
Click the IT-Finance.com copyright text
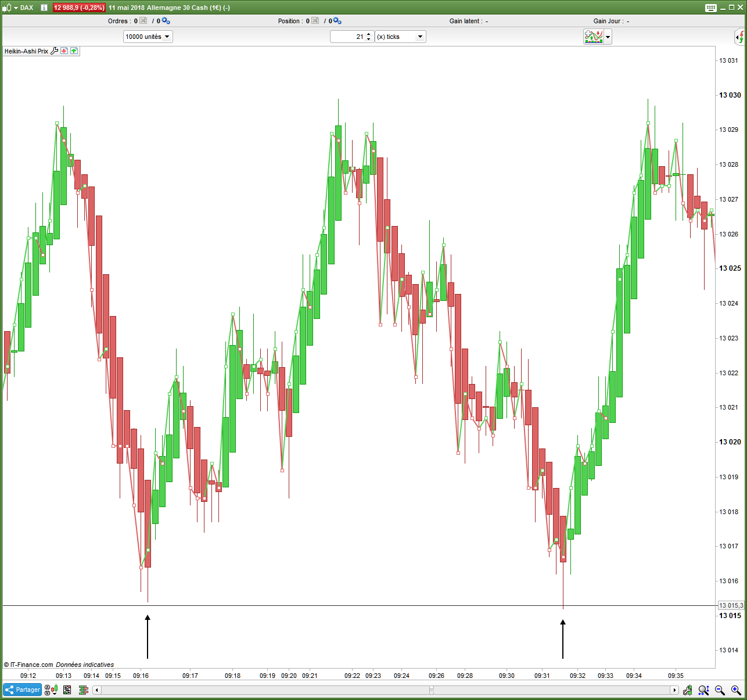28,665
